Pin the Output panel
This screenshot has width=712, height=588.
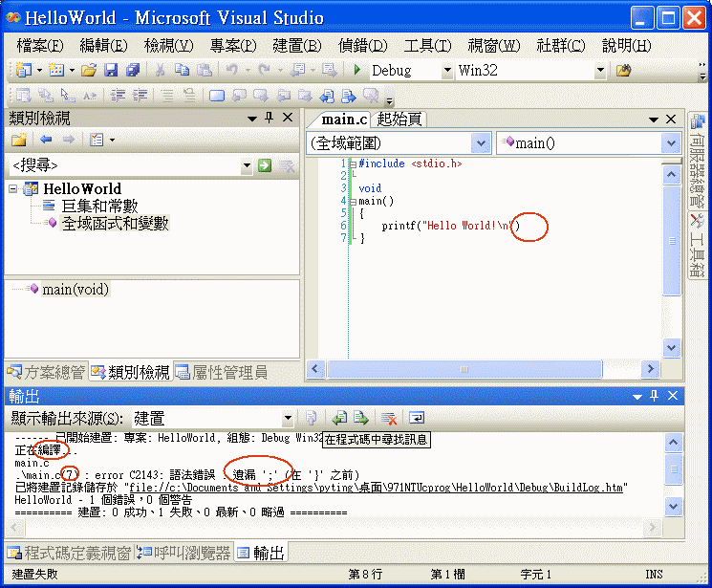(655, 396)
